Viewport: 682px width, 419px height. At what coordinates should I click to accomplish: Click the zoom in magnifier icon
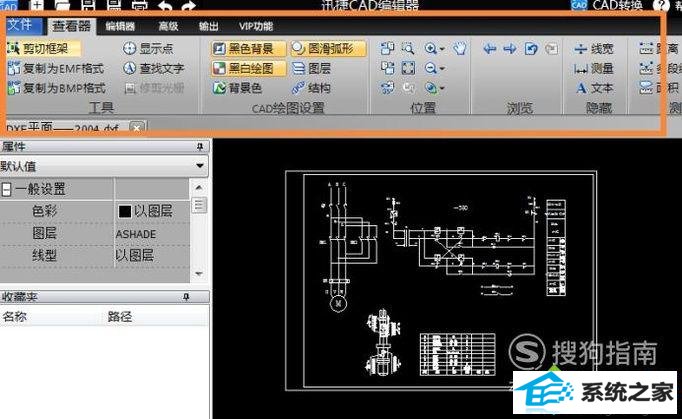pyautogui.click(x=431, y=48)
